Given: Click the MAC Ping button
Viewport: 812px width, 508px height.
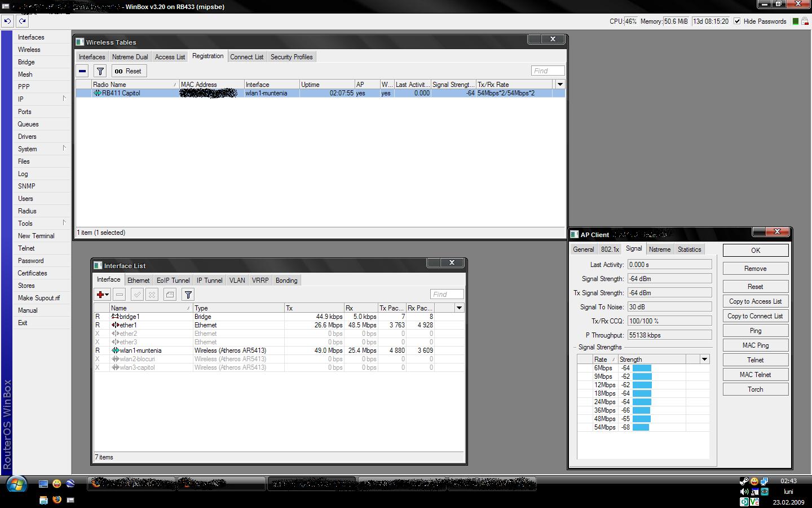Looking at the screenshot, I should [756, 345].
